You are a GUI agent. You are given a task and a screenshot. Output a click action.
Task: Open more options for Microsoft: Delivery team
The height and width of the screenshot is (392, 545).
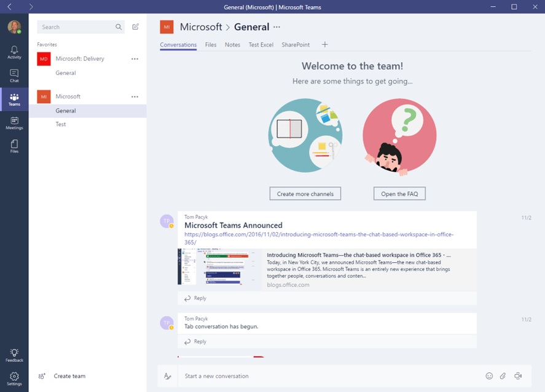(135, 59)
